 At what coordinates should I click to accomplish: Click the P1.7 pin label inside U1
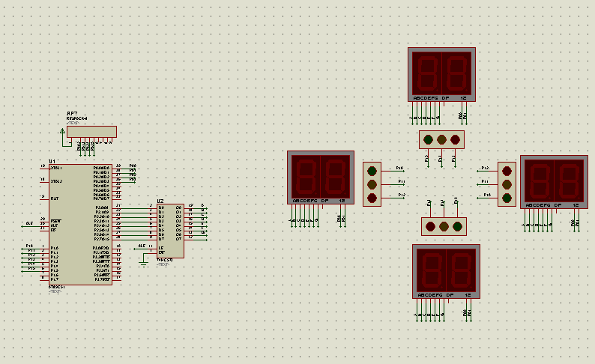(x=54, y=279)
